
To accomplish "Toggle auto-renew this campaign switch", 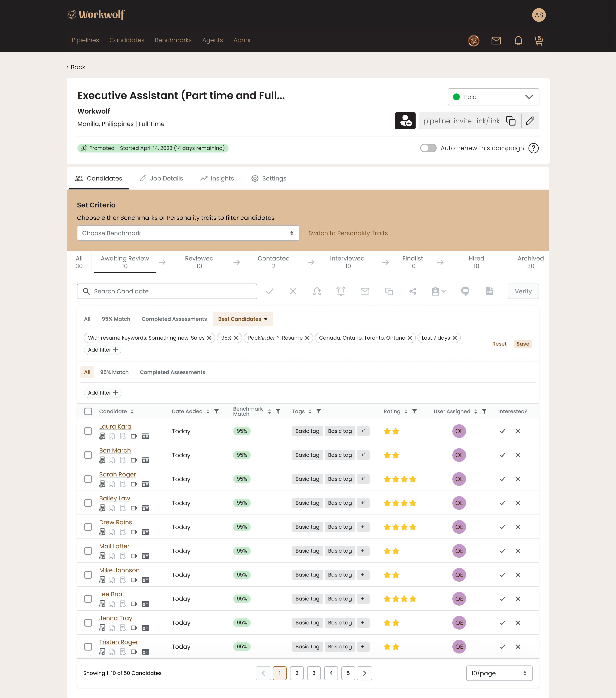I will [428, 148].
